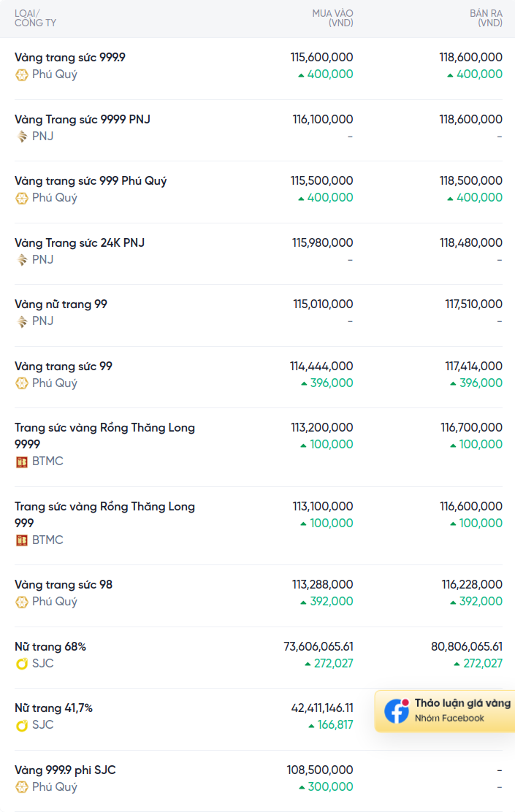Click Phú Quý logo under Vàng 999.9 phi SJC
Screen dimensions: 515x812
point(22,787)
